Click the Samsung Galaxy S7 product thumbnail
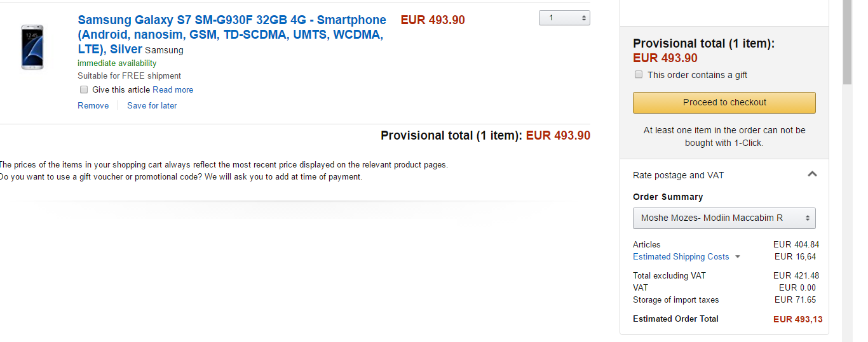 (x=32, y=47)
